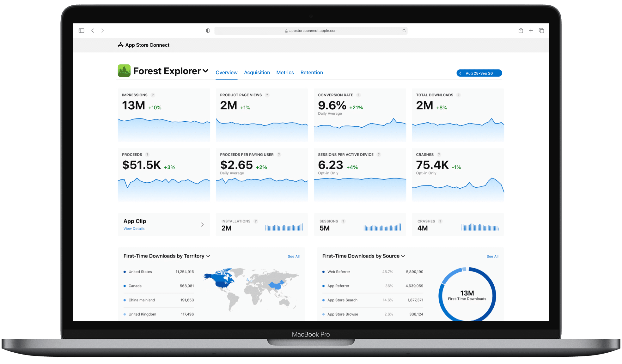
Task: Expand the Forest Explorer app switcher chevron
Action: [205, 71]
